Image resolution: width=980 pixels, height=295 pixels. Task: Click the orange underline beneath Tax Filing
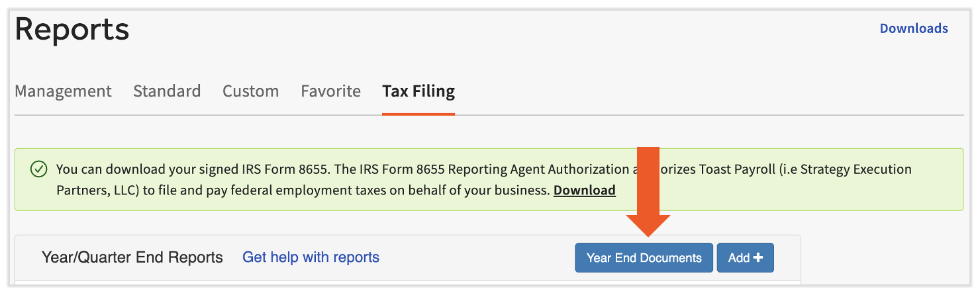(418, 114)
